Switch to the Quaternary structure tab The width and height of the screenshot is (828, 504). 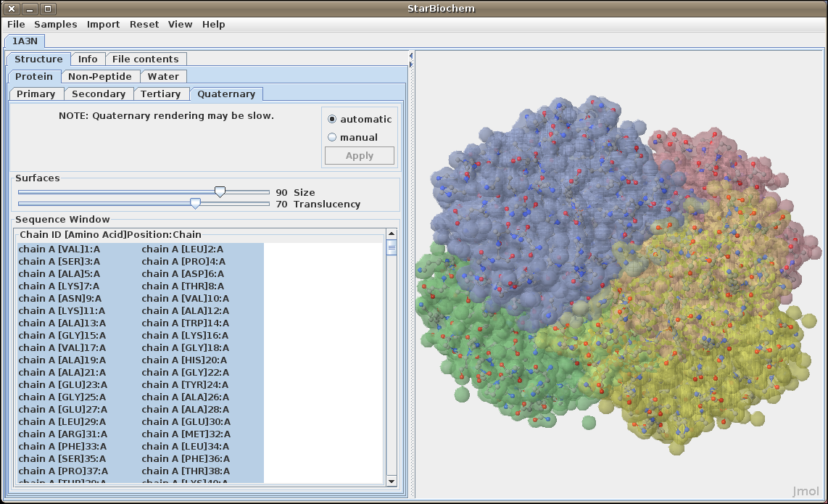point(226,94)
